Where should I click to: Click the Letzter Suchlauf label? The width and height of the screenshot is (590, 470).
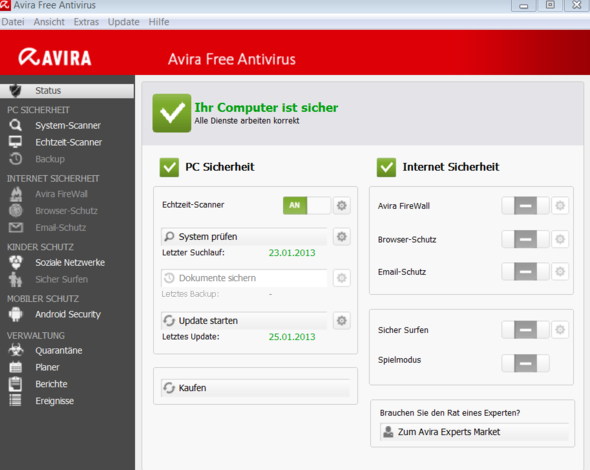[x=193, y=252]
